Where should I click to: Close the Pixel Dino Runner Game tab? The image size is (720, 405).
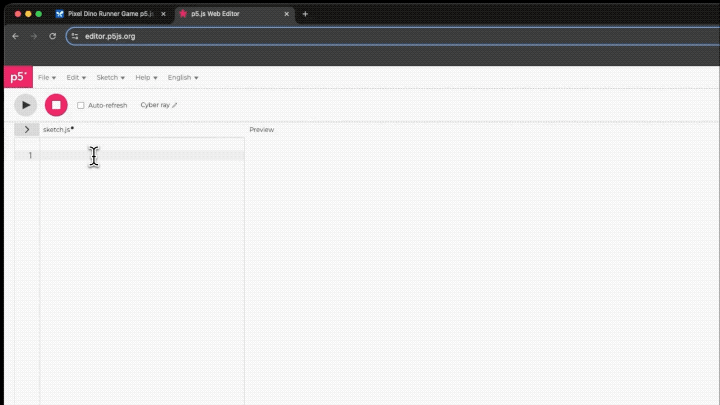point(163,14)
